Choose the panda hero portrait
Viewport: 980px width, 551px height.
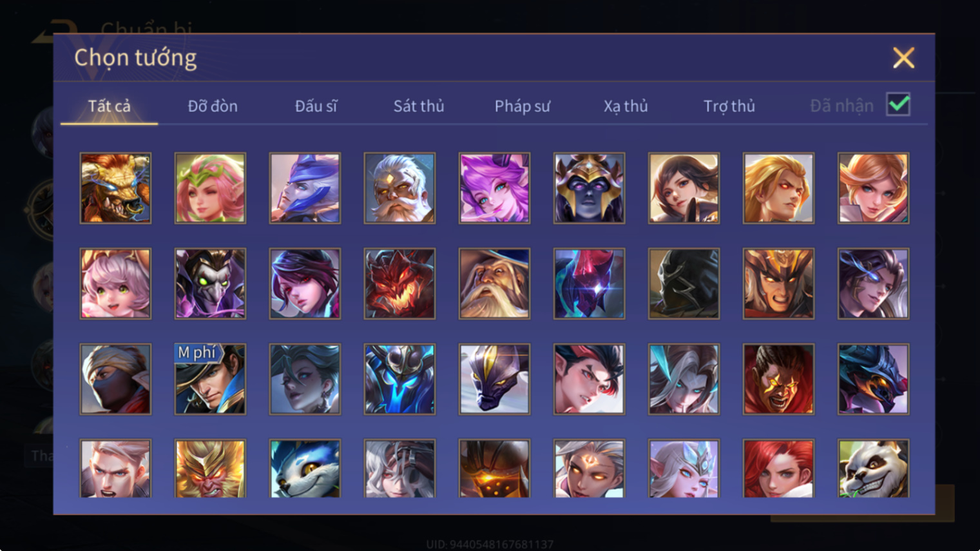tap(873, 469)
